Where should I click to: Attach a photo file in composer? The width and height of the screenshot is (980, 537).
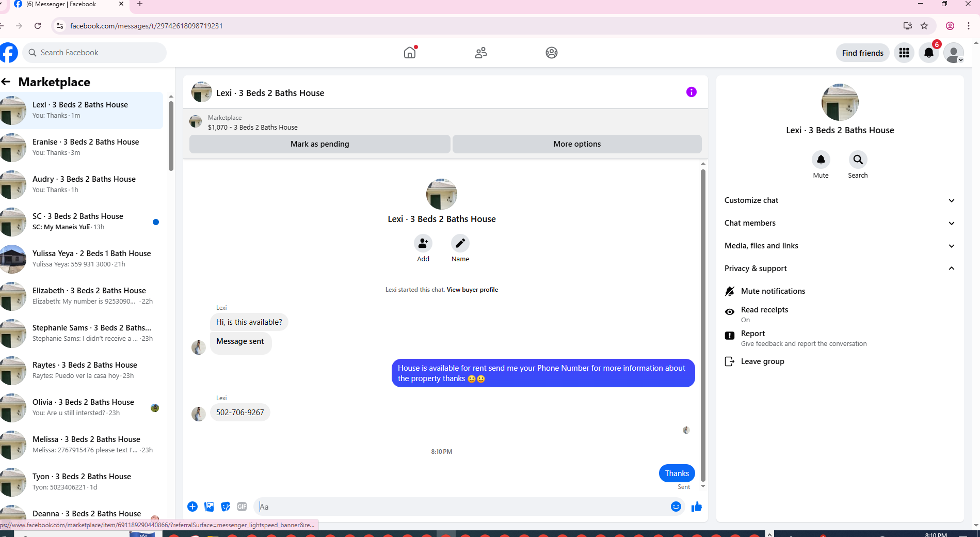[209, 507]
